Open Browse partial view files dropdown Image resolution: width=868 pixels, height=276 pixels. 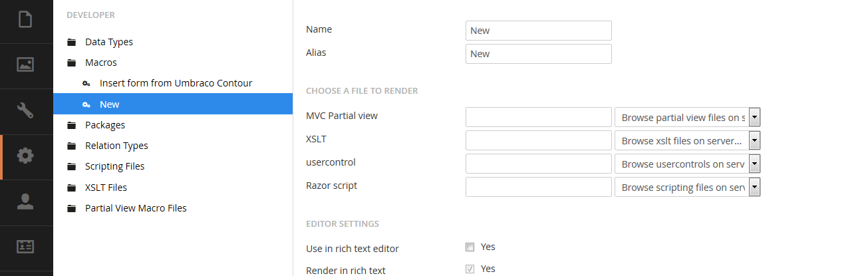point(687,118)
